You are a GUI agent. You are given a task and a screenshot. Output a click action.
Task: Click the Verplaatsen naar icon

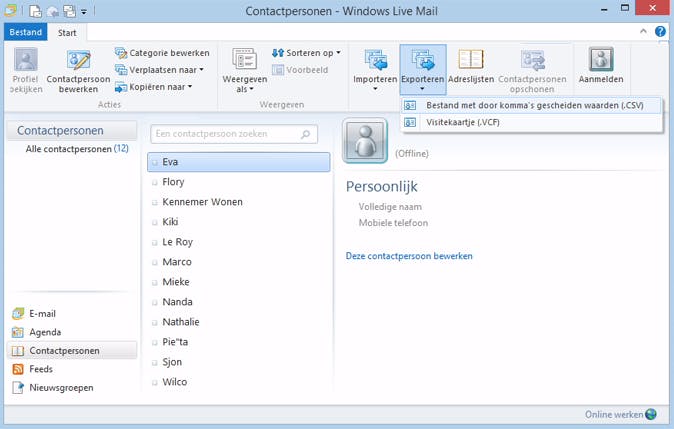pos(121,70)
